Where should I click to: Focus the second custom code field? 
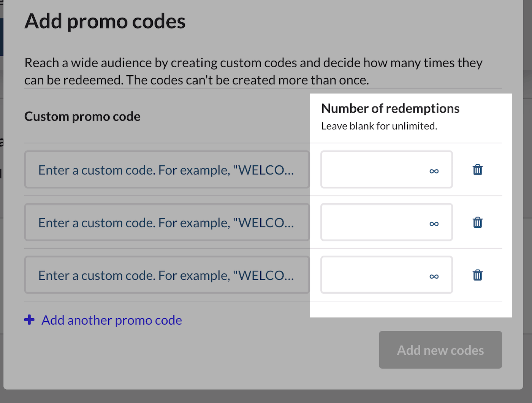point(167,222)
